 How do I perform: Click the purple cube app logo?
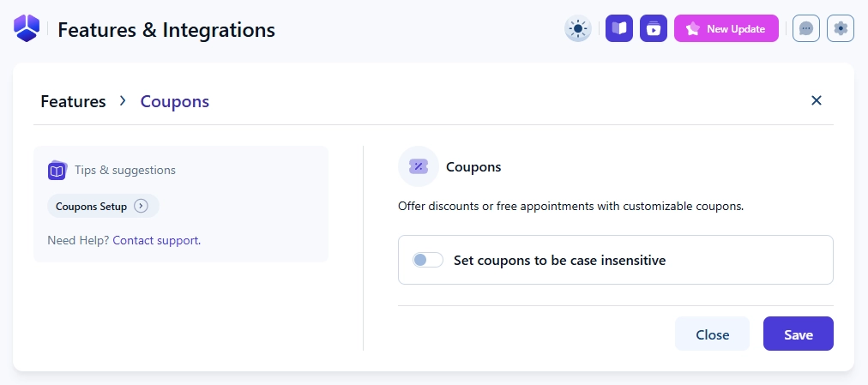coord(27,29)
